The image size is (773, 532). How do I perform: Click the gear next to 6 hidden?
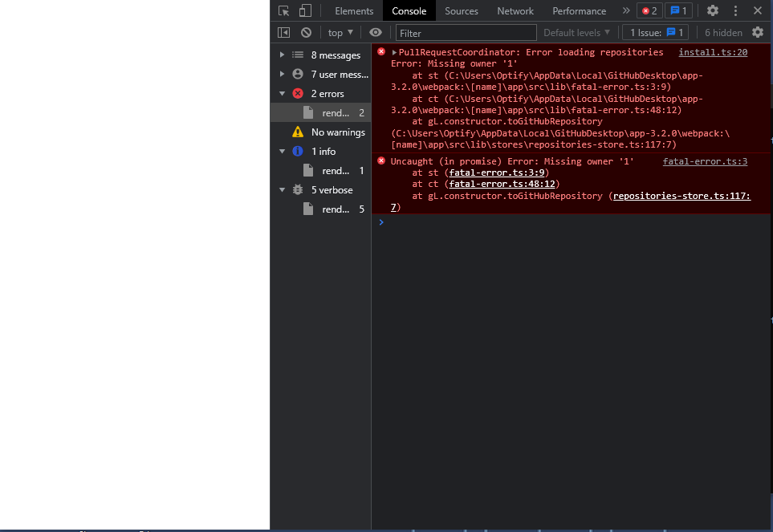point(757,32)
